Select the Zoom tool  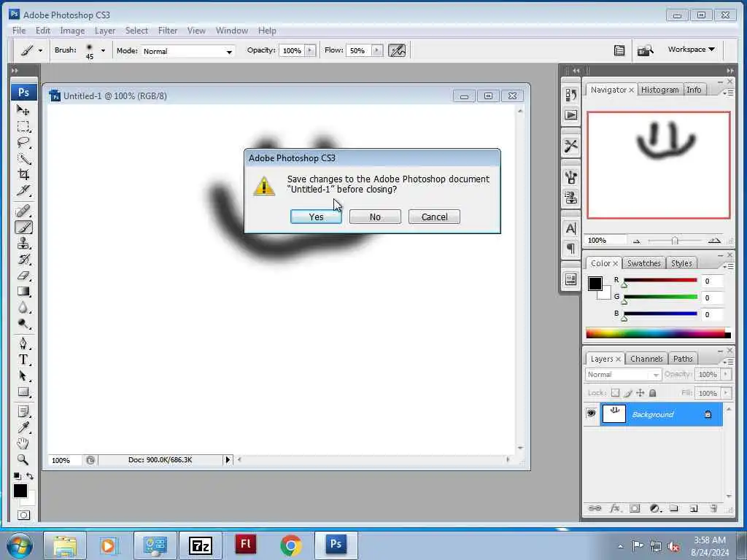pyautogui.click(x=23, y=459)
